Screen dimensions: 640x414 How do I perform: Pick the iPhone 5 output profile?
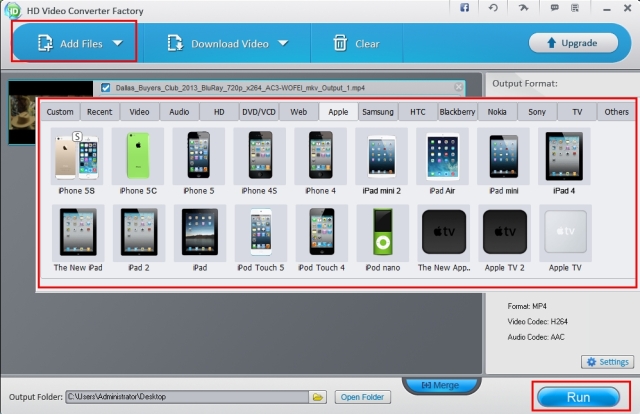[x=199, y=156]
